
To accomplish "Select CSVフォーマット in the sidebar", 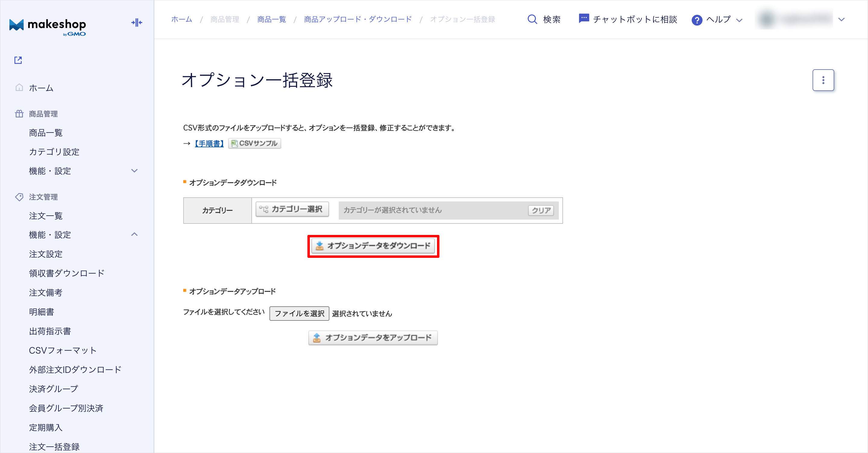I will click(x=63, y=350).
